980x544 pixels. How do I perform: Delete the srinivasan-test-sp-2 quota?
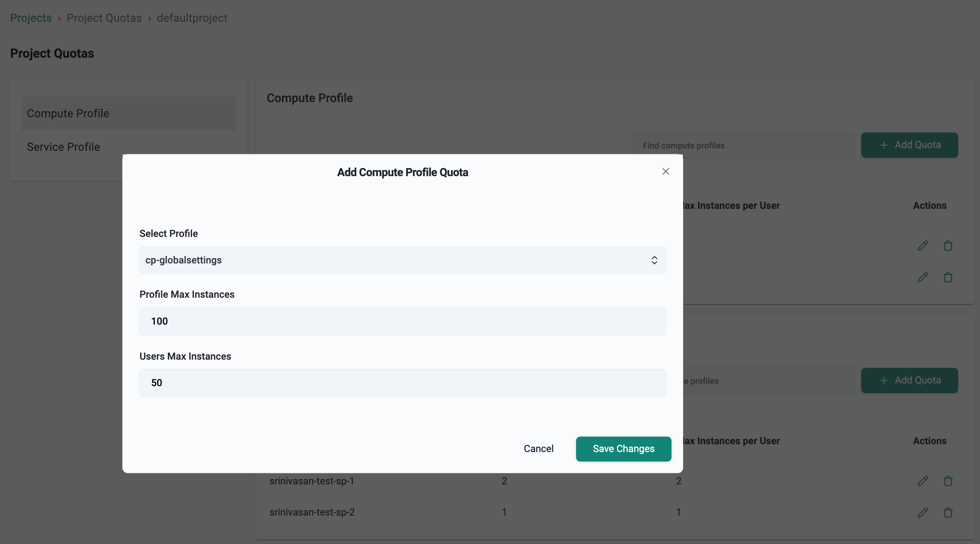[x=948, y=512]
